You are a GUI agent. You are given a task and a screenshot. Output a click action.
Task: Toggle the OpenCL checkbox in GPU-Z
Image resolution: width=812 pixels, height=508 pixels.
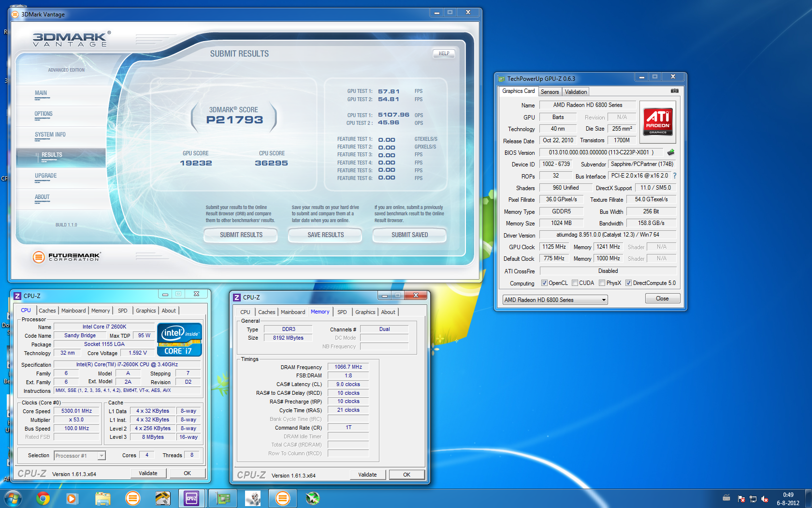click(x=544, y=283)
